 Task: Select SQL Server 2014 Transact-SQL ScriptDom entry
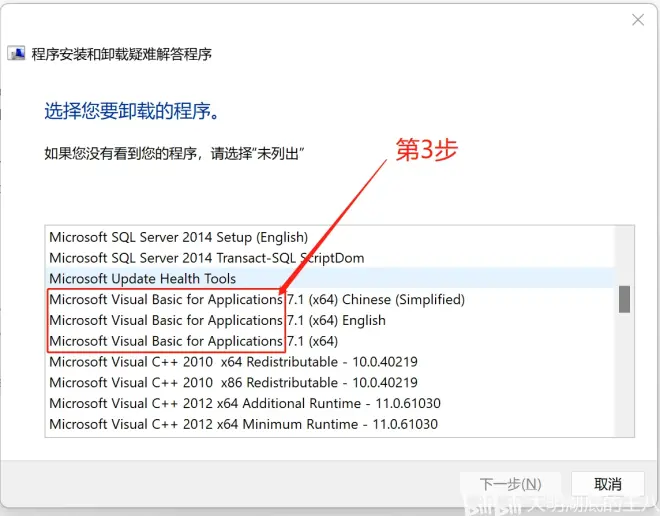click(x=206, y=258)
